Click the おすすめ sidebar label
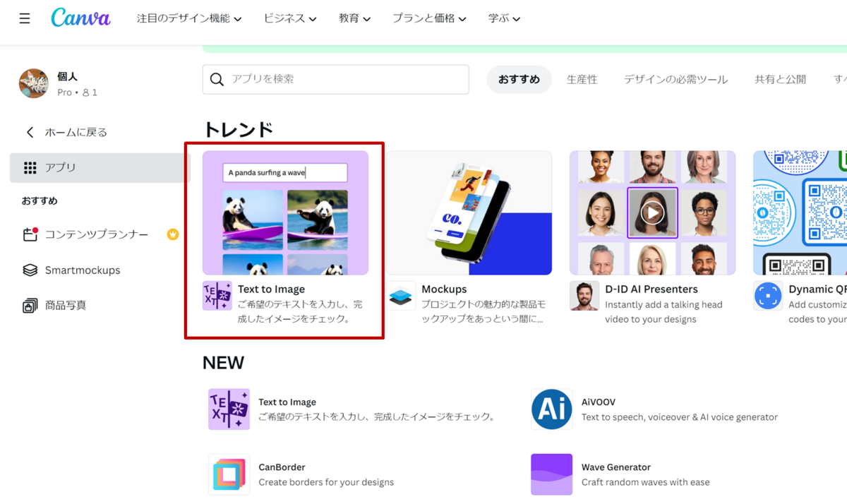The width and height of the screenshot is (847, 504). pyautogui.click(x=40, y=201)
